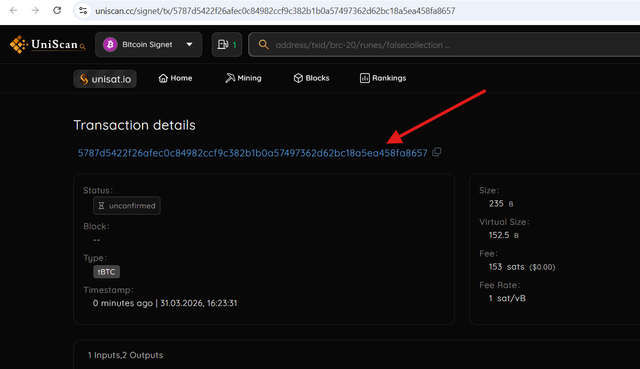Click the unconfirmed status badge
The width and height of the screenshot is (640, 369).
127,206
